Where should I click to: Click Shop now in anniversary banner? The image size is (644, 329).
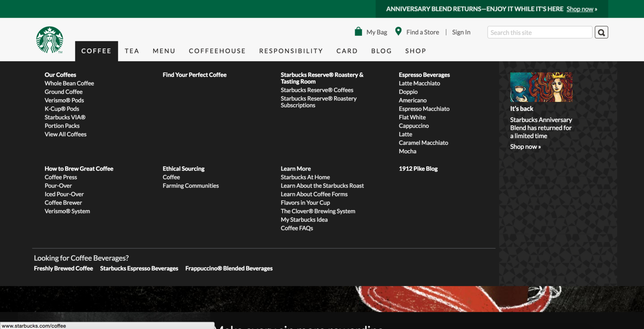point(580,9)
